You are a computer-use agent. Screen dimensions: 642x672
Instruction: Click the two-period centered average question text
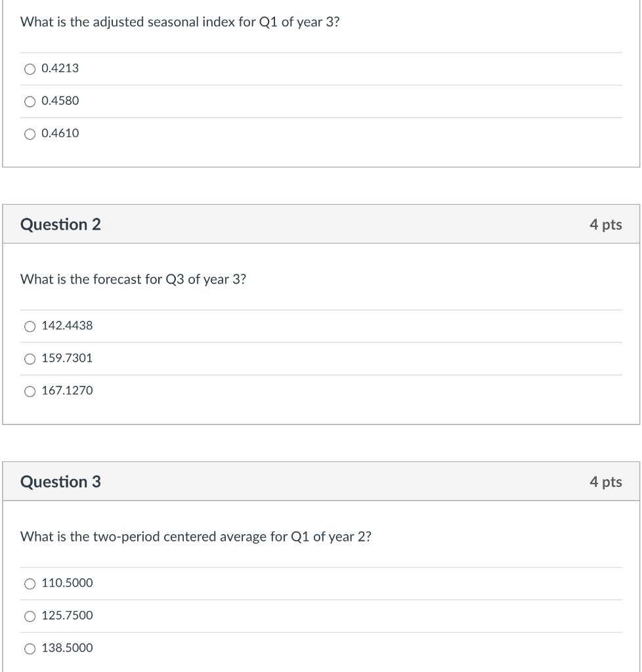pos(195,536)
